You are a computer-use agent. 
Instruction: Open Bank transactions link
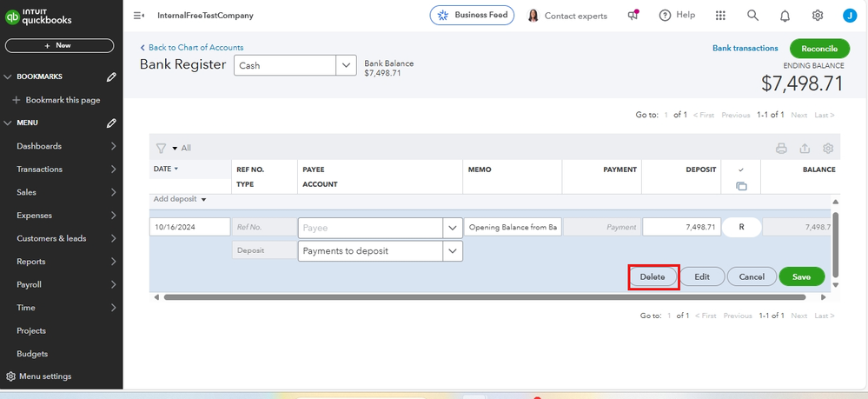[745, 48]
